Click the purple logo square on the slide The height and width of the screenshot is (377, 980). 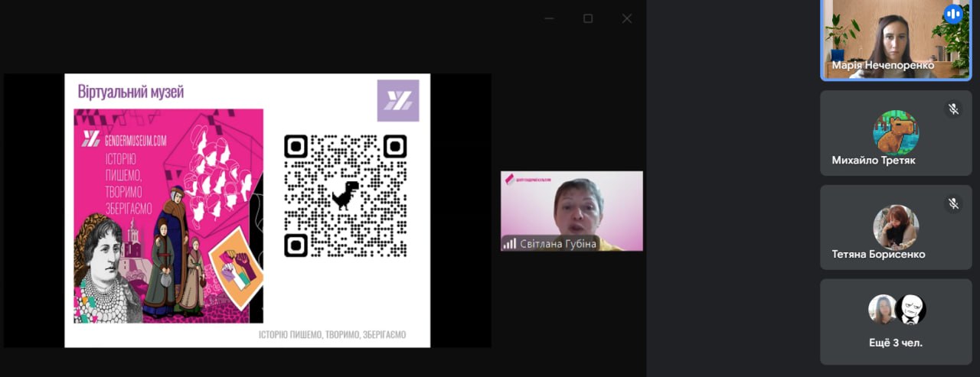[397, 100]
